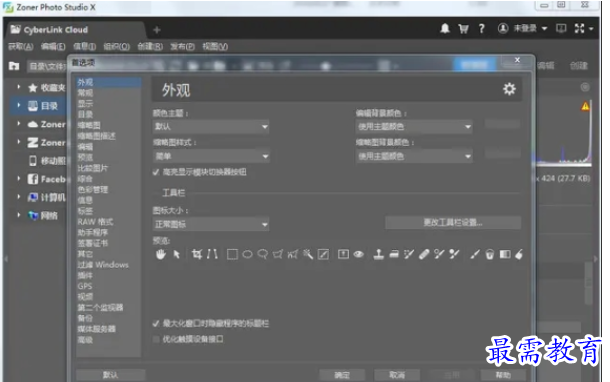Click color swatch beside 编辑背景颜色
This screenshot has height=382, width=610.
pos(502,124)
